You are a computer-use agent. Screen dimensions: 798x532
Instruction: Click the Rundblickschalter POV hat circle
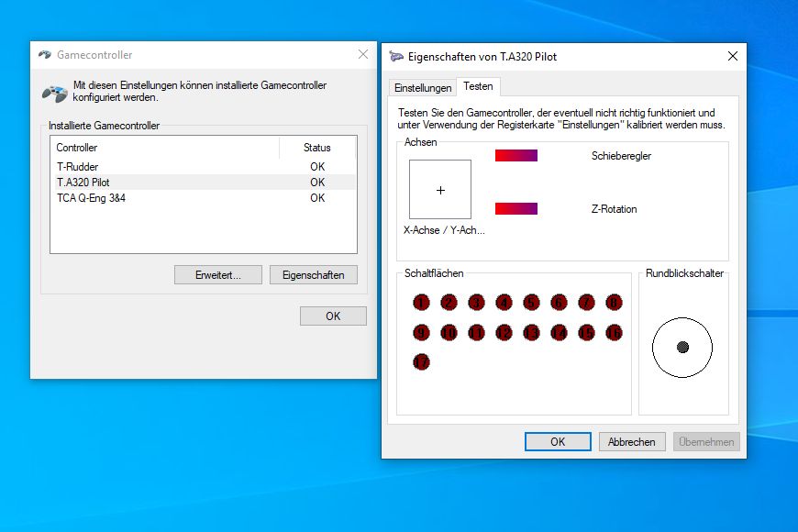pos(682,347)
